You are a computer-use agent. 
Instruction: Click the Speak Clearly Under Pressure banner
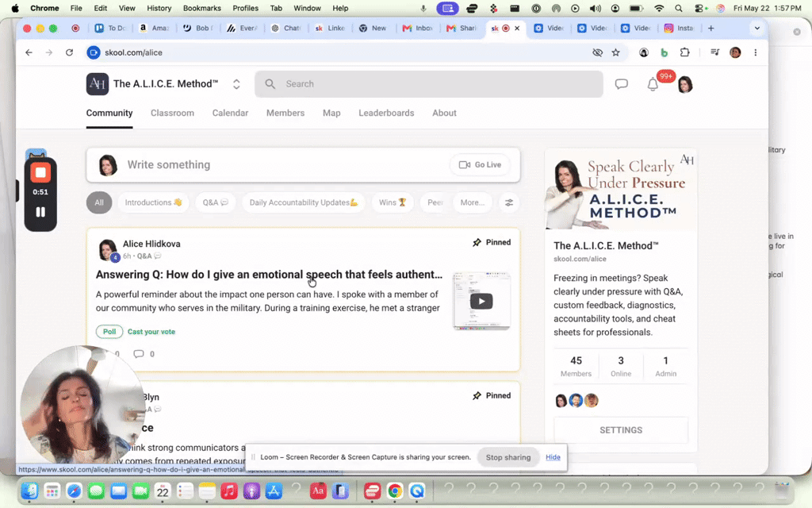click(620, 190)
